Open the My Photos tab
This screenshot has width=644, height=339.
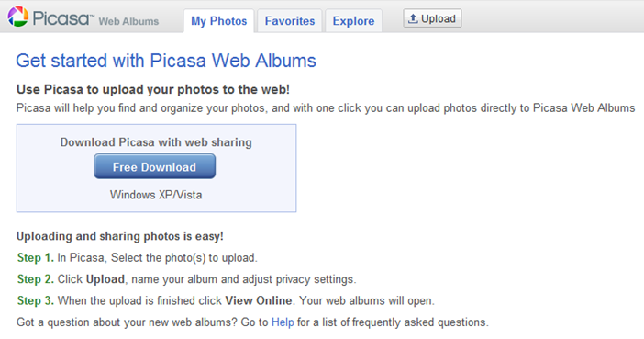click(x=219, y=21)
